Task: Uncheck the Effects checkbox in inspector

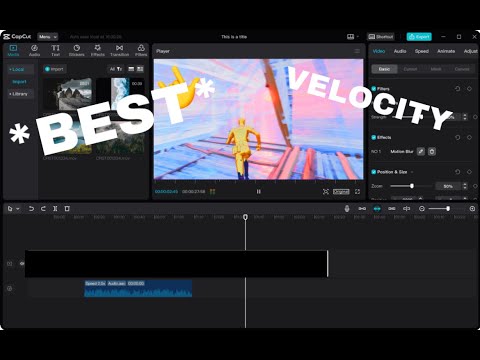Action: pyautogui.click(x=374, y=137)
